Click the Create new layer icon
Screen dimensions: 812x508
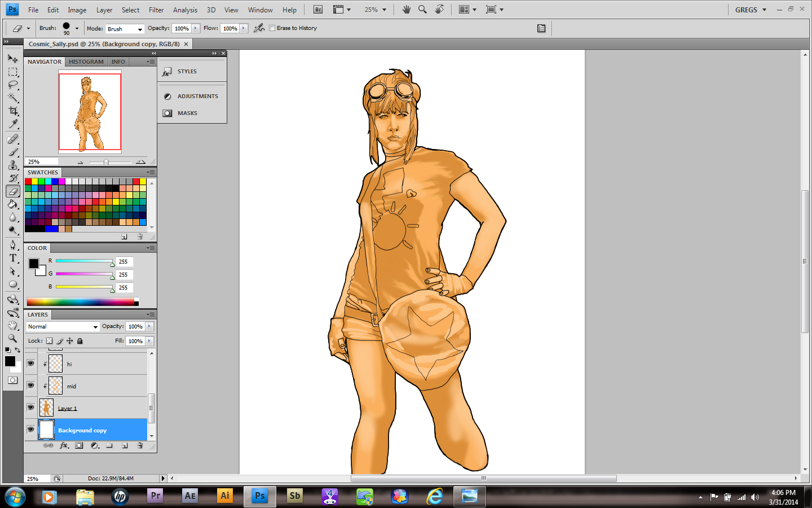tap(125, 446)
